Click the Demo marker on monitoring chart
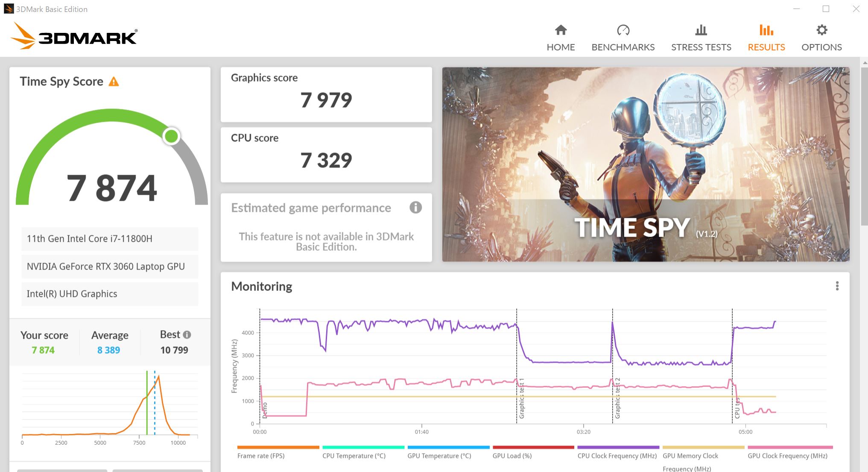The height and width of the screenshot is (472, 868). 265,410
